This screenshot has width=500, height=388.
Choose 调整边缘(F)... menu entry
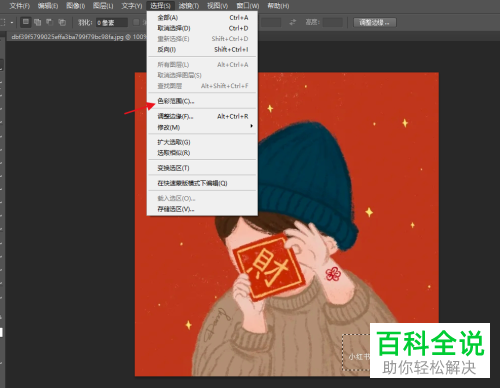(x=202, y=116)
